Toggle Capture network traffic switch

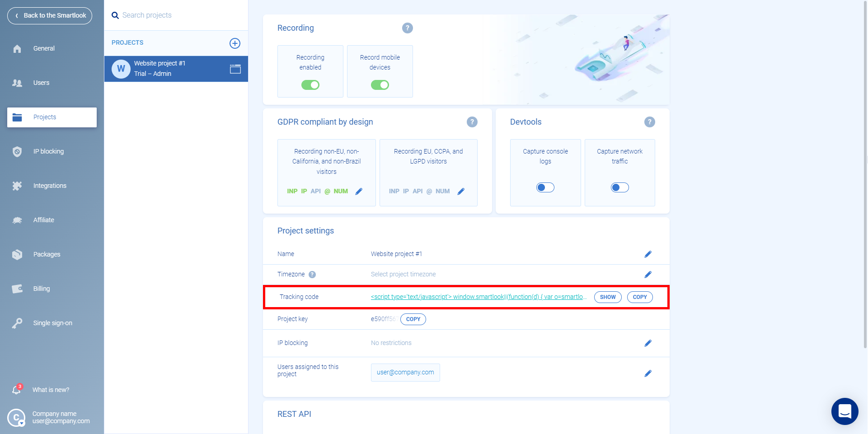[x=620, y=187]
